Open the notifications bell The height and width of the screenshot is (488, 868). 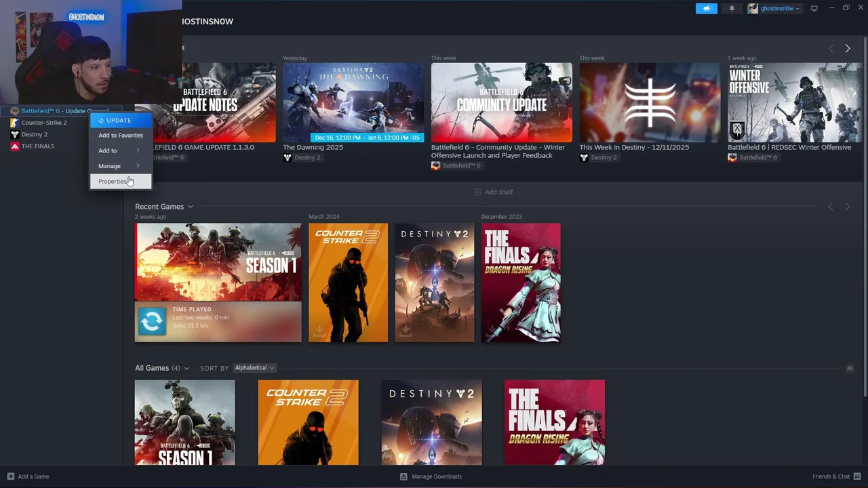[732, 8]
